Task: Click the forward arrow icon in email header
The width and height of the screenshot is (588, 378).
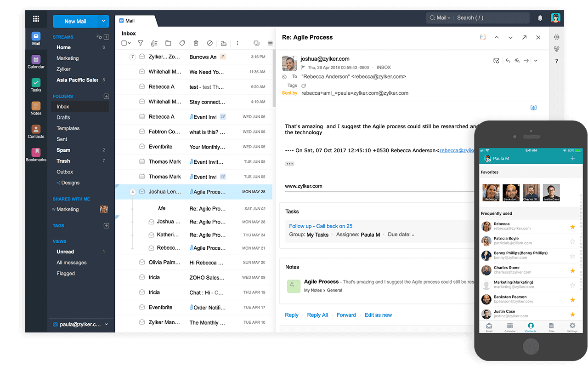Action: coord(526,61)
